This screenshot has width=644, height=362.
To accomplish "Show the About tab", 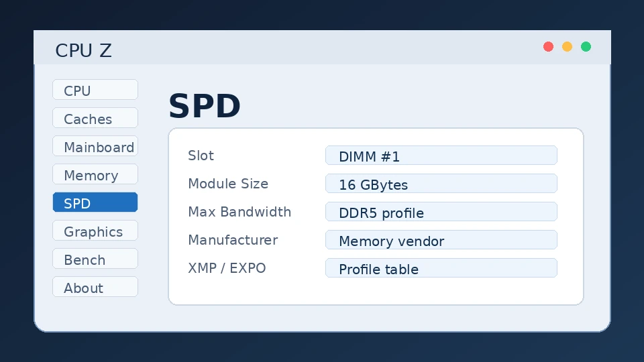I will 95,286.
